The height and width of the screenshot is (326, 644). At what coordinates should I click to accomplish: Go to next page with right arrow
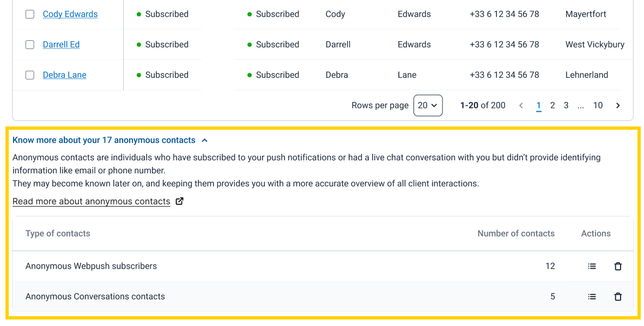tap(618, 106)
